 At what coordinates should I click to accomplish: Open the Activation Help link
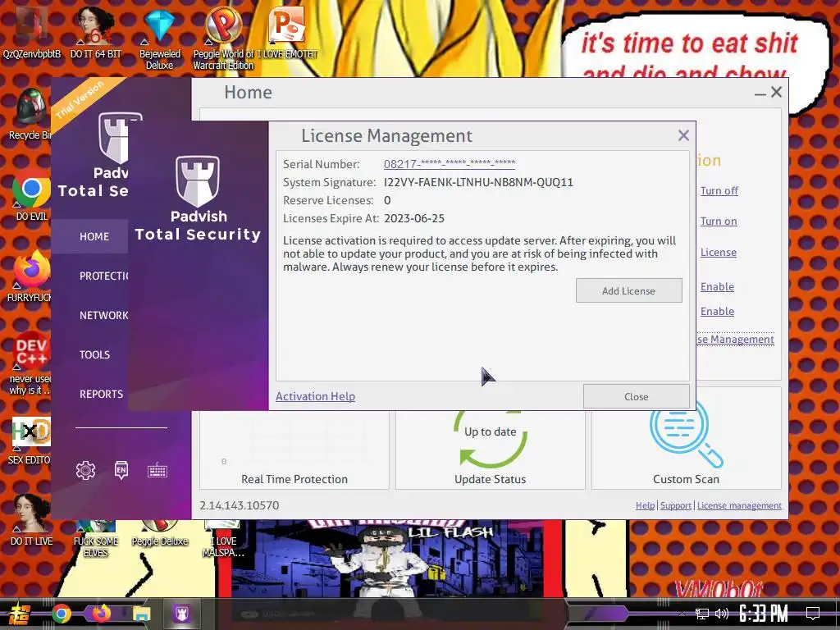point(315,396)
